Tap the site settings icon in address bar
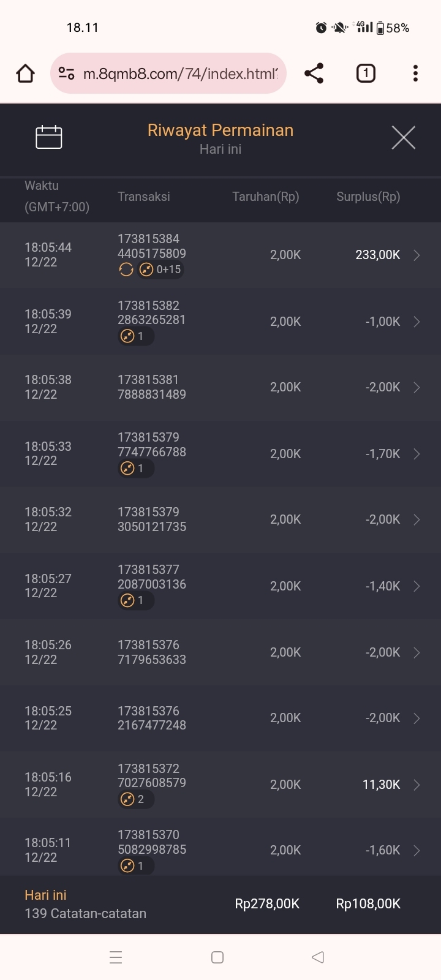This screenshot has width=441, height=980. (x=66, y=73)
